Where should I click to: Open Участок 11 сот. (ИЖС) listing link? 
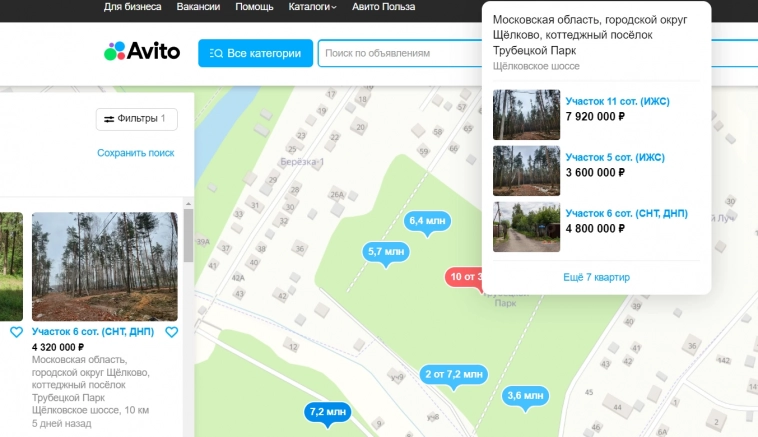617,102
